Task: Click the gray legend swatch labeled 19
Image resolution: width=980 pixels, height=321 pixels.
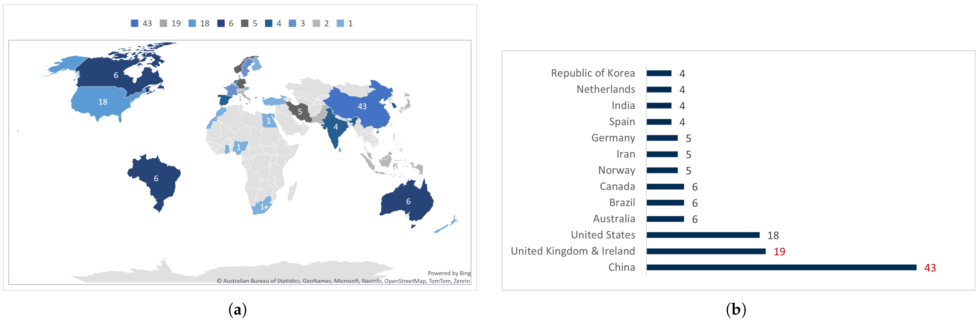Action: click(x=163, y=24)
